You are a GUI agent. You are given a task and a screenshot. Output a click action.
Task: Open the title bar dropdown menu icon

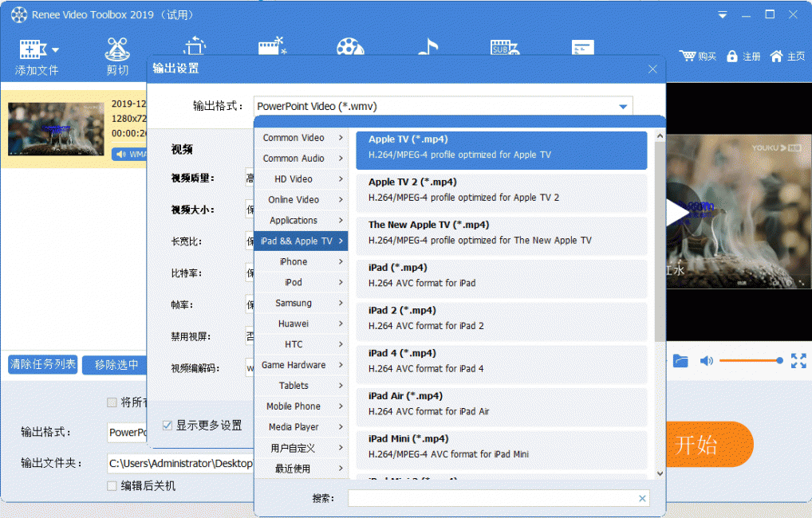723,15
